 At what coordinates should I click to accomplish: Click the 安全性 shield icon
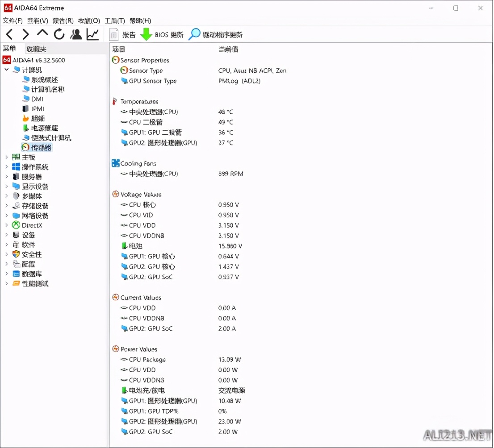[x=16, y=254]
